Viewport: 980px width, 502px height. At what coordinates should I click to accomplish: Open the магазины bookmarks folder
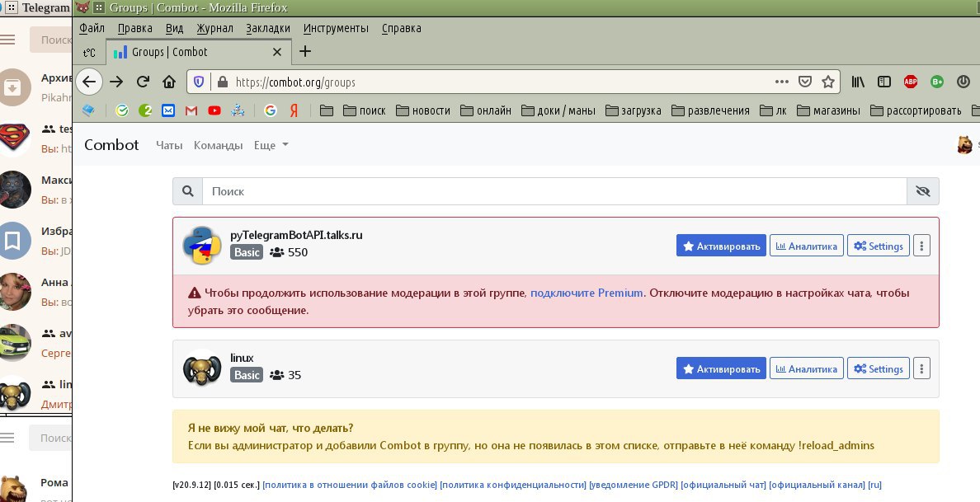point(829,110)
